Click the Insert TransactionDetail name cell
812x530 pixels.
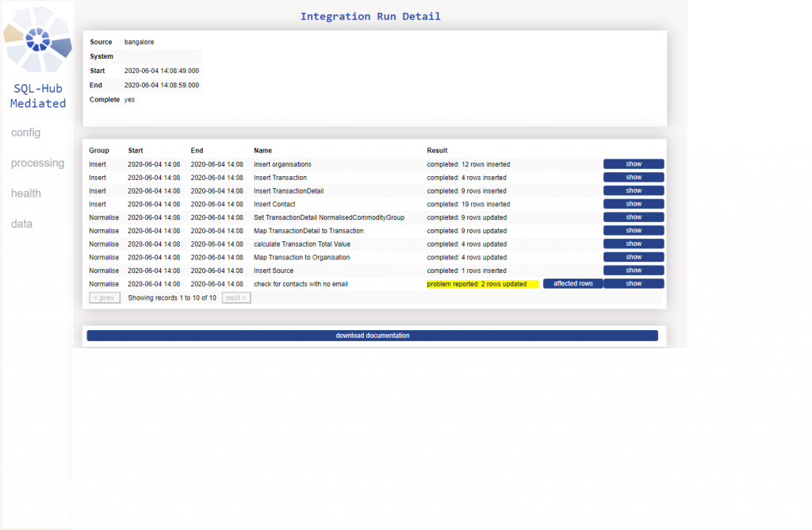[289, 191]
